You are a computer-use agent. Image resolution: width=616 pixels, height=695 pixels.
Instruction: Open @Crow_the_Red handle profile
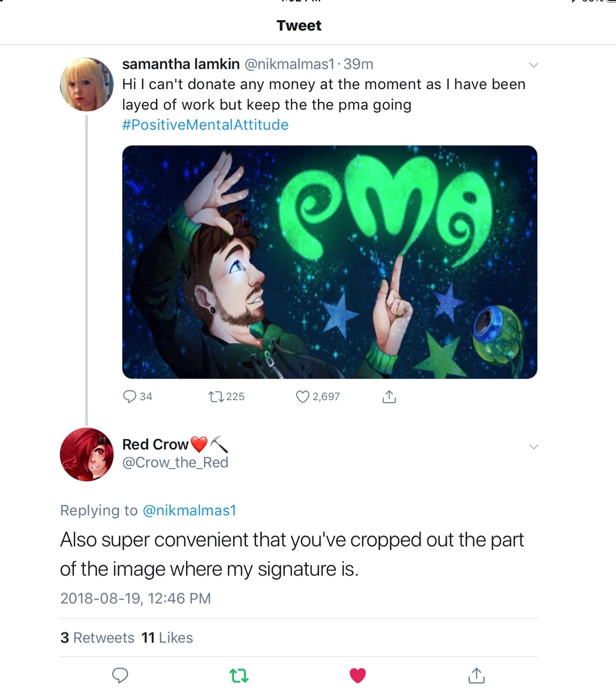[175, 463]
